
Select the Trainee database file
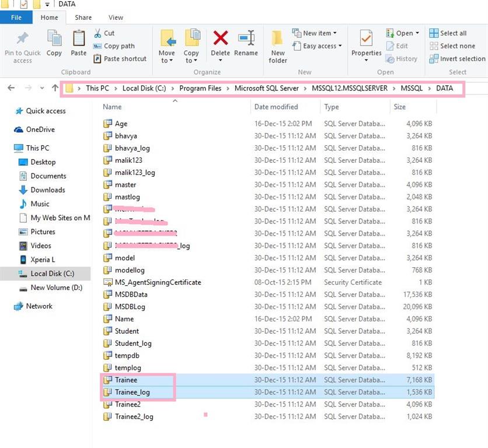pyautogui.click(x=126, y=380)
